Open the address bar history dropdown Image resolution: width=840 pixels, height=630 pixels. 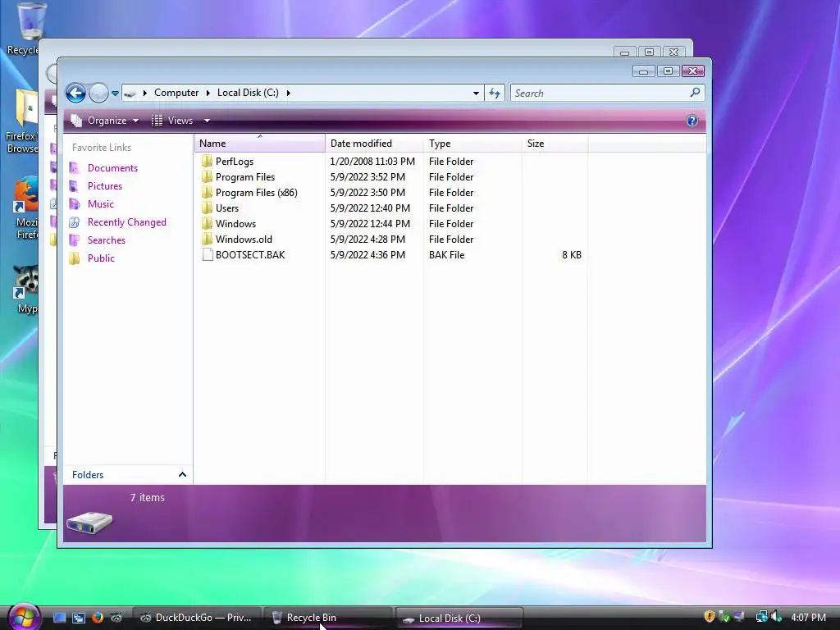[x=476, y=94]
